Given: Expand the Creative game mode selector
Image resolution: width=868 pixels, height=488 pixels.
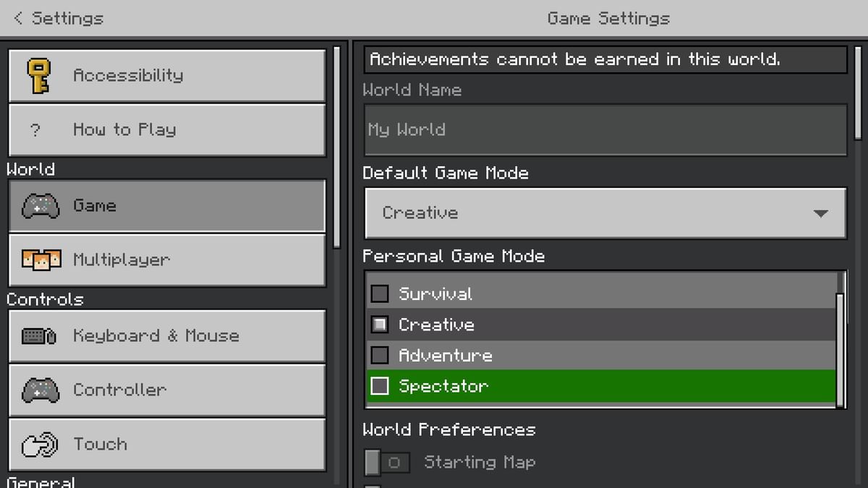Looking at the screenshot, I should point(605,213).
